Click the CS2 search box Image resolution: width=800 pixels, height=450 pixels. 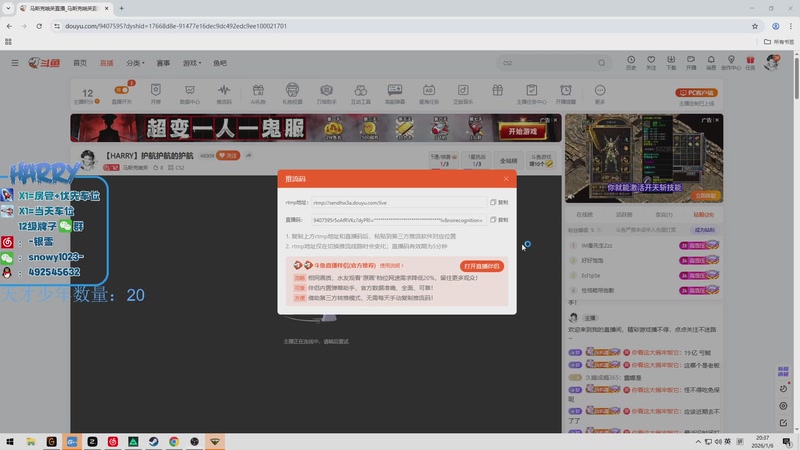546,63
